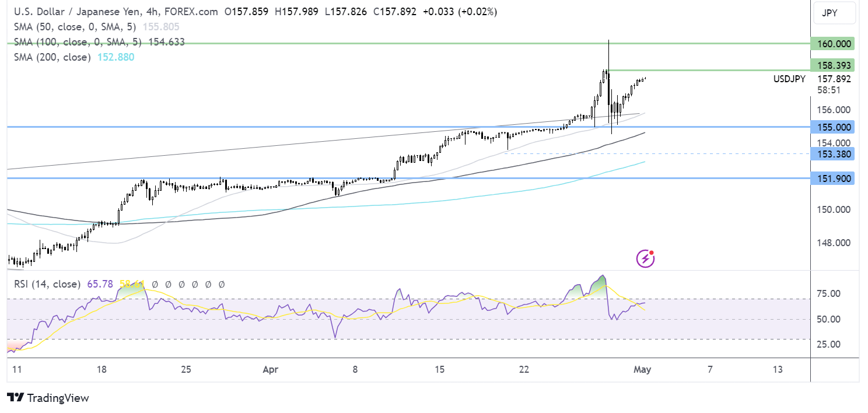Click date axis label 15
Viewport: 868px width, 413px height.
pyautogui.click(x=439, y=369)
